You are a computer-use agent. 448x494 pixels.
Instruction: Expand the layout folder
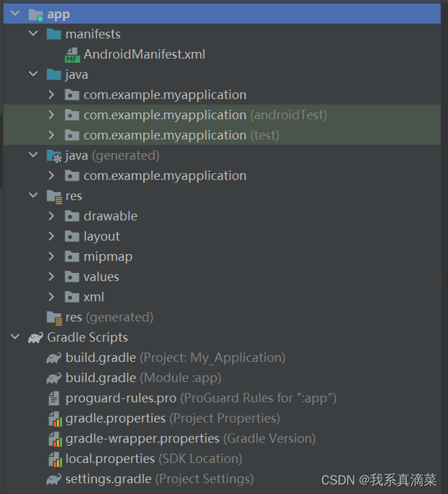click(x=51, y=237)
